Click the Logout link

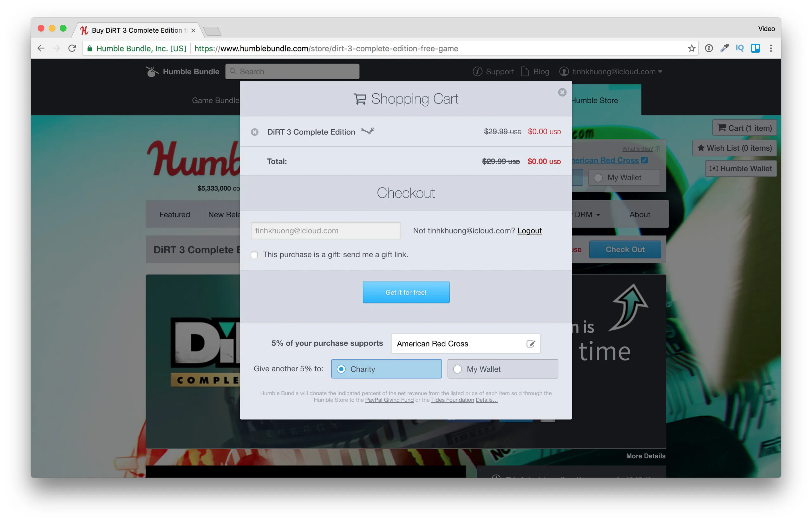(529, 231)
